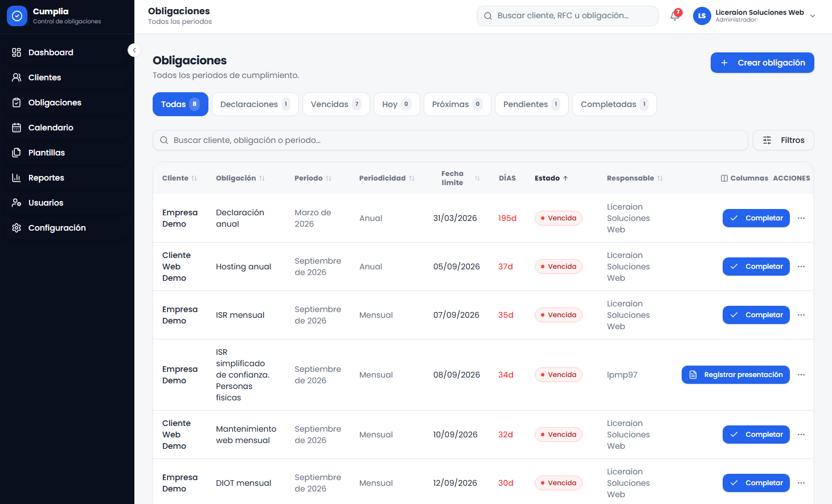The width and height of the screenshot is (832, 504).
Task: Switch to the Vencidas tab
Action: coord(336,104)
